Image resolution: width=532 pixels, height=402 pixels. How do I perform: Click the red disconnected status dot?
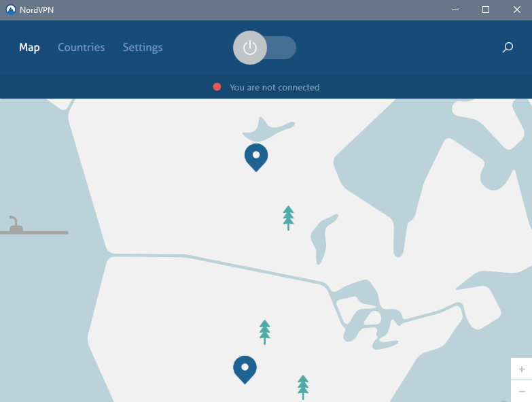click(217, 87)
